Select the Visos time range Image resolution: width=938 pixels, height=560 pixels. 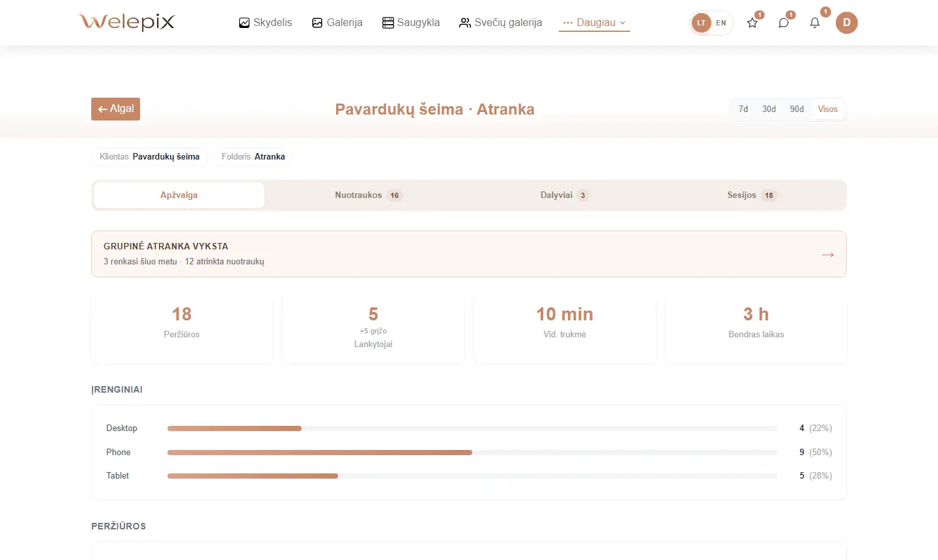tap(828, 109)
